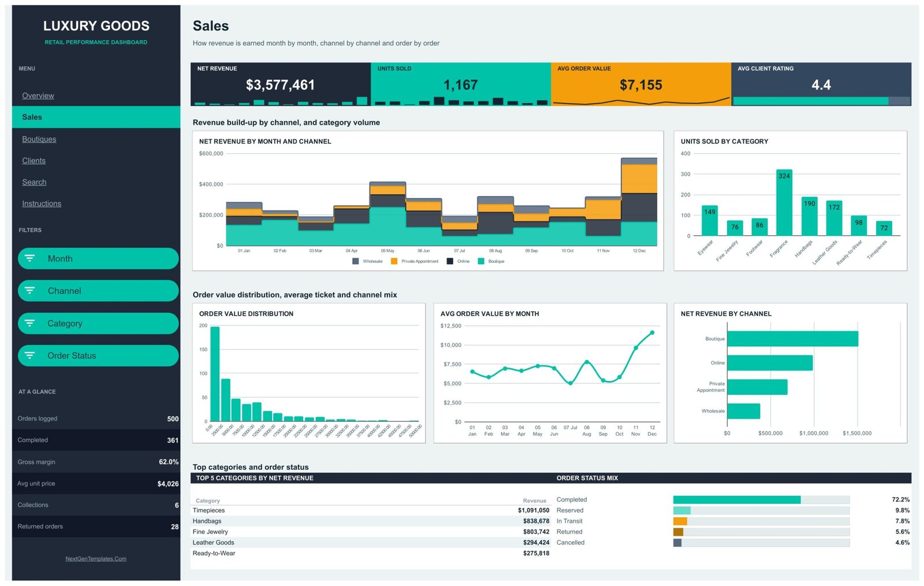
Task: Select the Timepieces category row
Action: tap(371, 510)
